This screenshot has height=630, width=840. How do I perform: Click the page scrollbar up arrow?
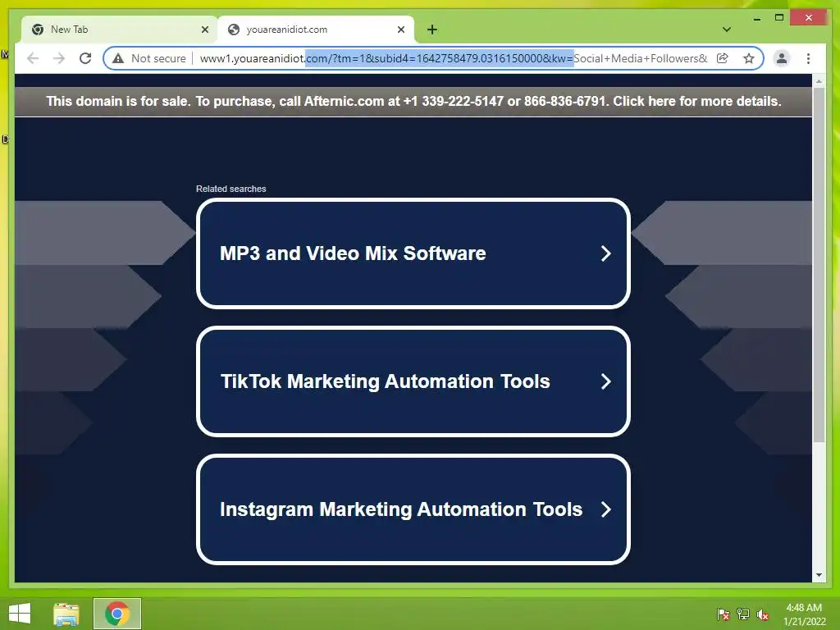pos(819,81)
